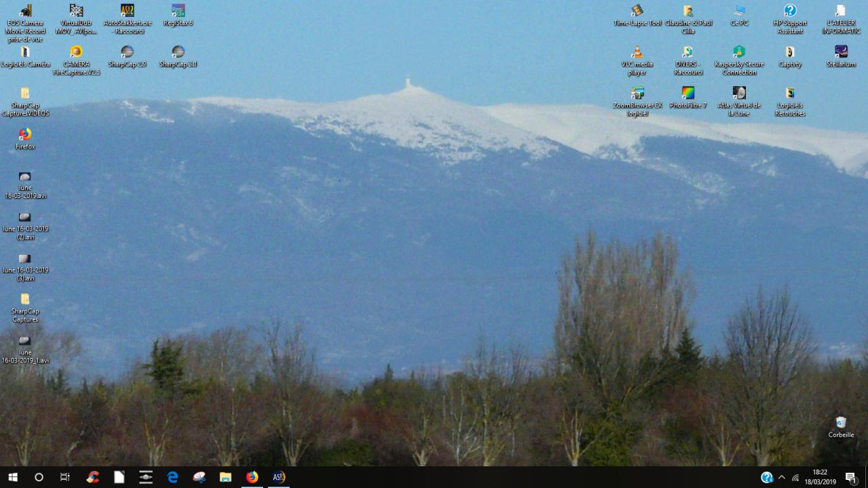Open the LibreOffice taskbar icon

[119, 477]
